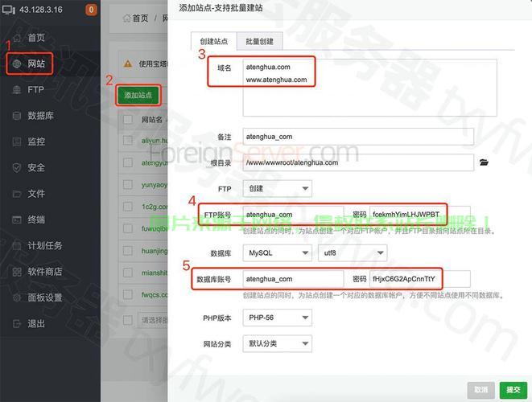Click the FTP sidebar icon
This screenshot has height=402, width=532.
17,89
